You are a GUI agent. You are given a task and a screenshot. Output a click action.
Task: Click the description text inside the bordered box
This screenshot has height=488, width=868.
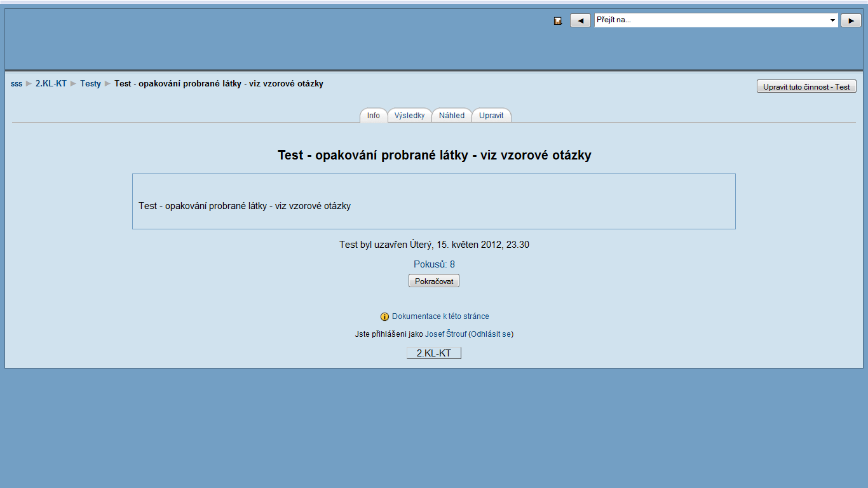click(245, 206)
